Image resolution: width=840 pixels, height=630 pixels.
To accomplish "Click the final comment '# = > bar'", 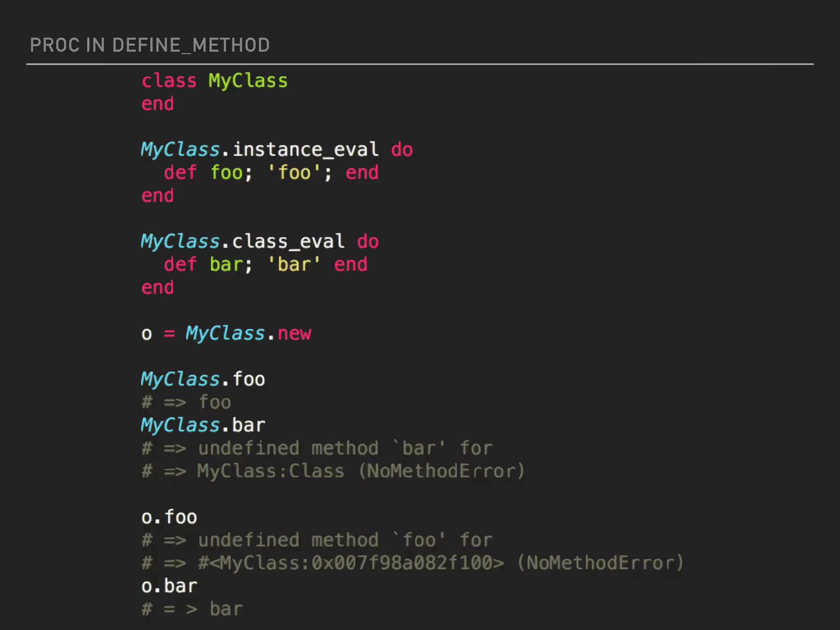I will [192, 609].
